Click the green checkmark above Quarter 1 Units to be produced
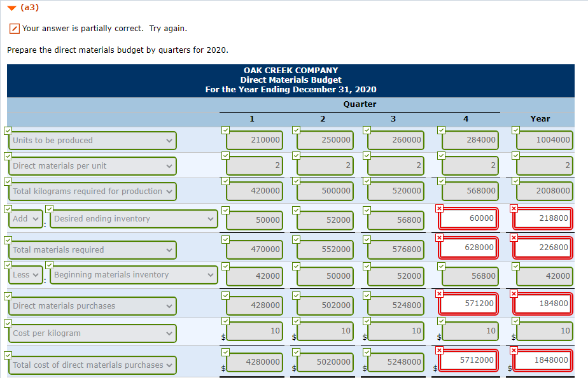This screenshot has width=588, height=378. click(x=225, y=129)
